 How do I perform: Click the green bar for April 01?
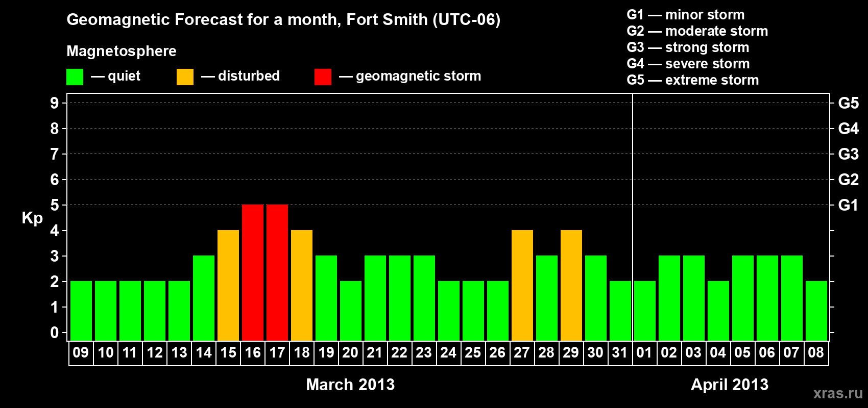645,311
